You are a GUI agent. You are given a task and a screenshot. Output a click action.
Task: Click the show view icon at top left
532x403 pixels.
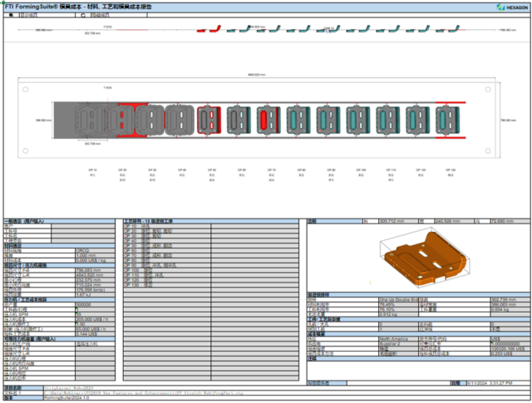coord(11,15)
